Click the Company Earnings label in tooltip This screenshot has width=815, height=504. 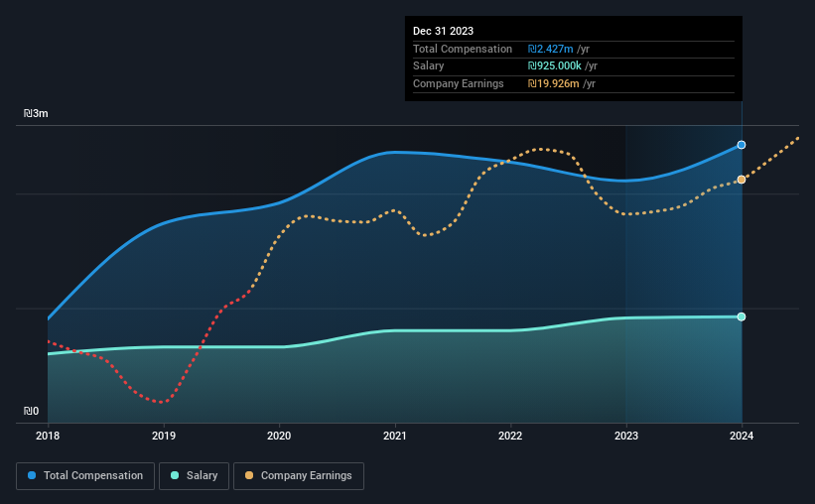[x=459, y=83]
